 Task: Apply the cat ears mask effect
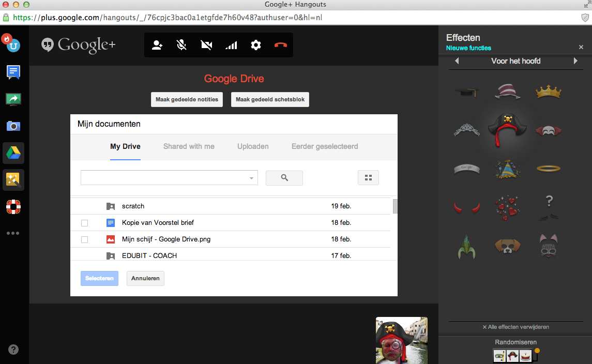pyautogui.click(x=548, y=246)
